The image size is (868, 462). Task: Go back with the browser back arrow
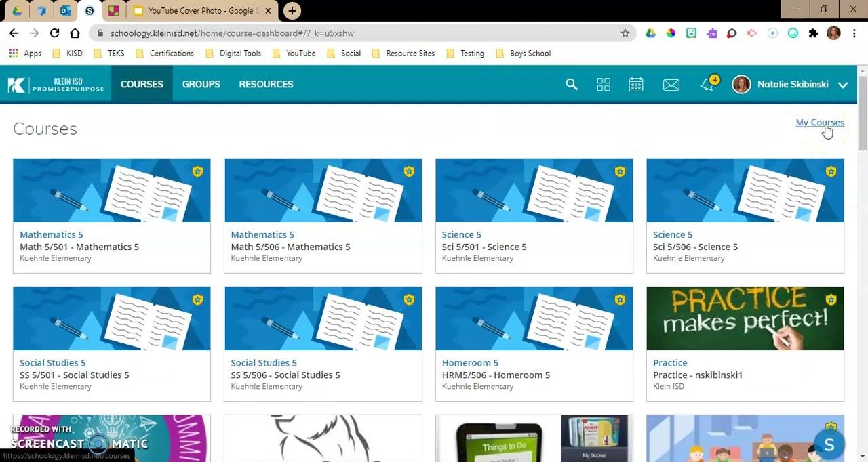[x=14, y=33]
